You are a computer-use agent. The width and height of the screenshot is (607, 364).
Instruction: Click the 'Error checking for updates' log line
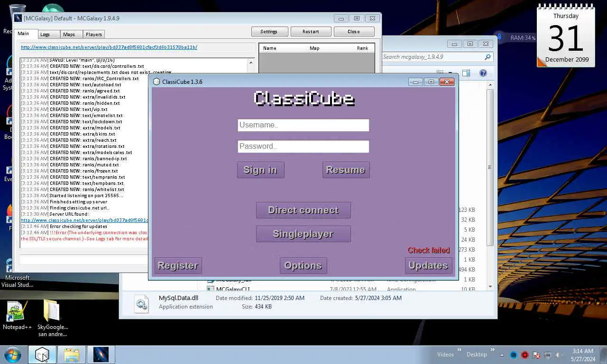coord(64,226)
